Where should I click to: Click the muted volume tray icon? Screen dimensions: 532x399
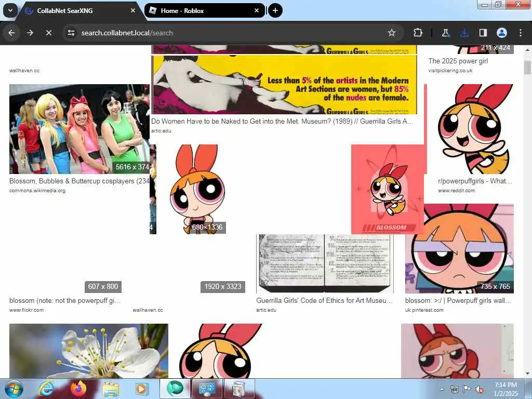(480, 390)
